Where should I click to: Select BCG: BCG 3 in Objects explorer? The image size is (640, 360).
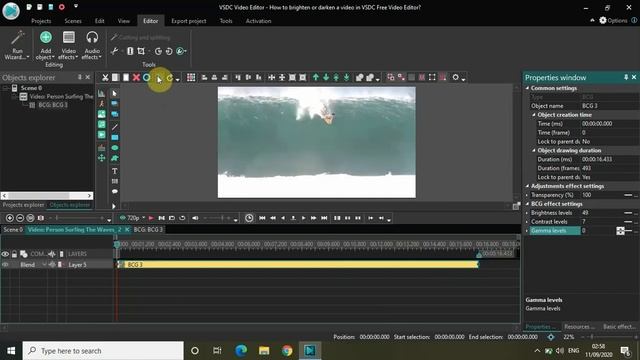click(x=53, y=105)
